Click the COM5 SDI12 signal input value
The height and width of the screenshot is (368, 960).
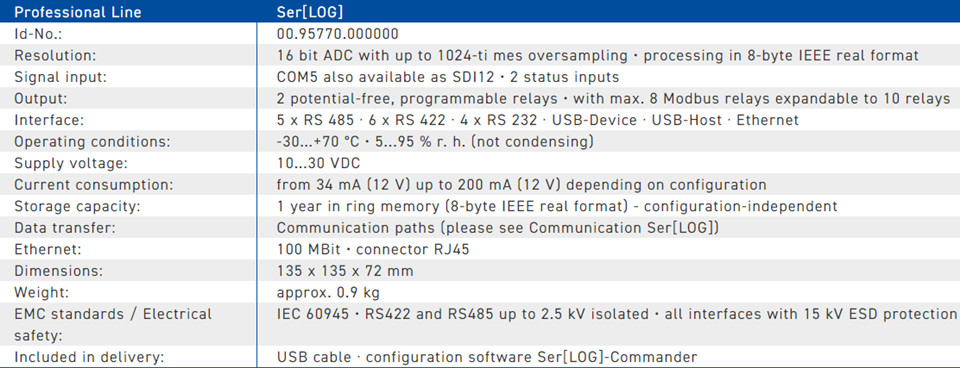coord(448,77)
